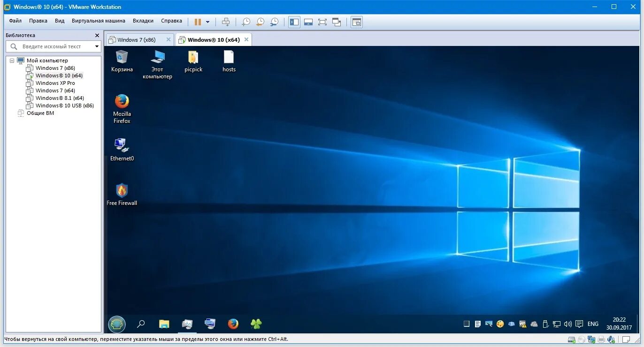Click the picpick folder desktop icon
Screen dimensions: 644x347
pos(193,61)
